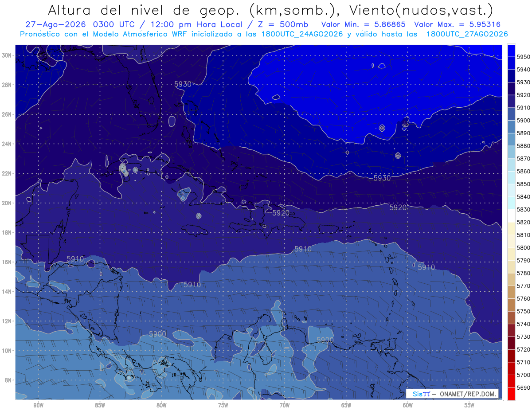Click the colorbar legend label '5800'
The height and width of the screenshot is (411, 532).
pos(523,248)
